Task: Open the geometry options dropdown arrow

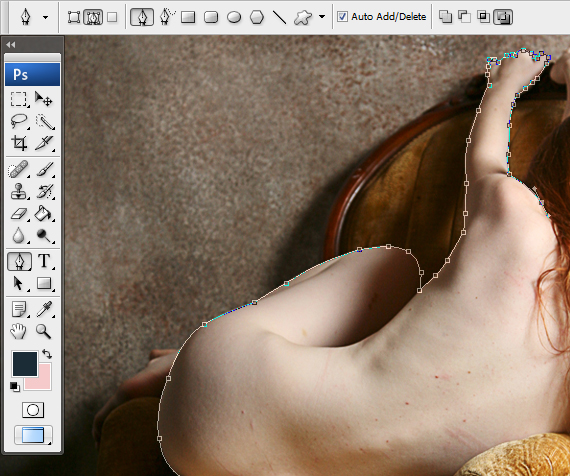Action: [x=322, y=17]
